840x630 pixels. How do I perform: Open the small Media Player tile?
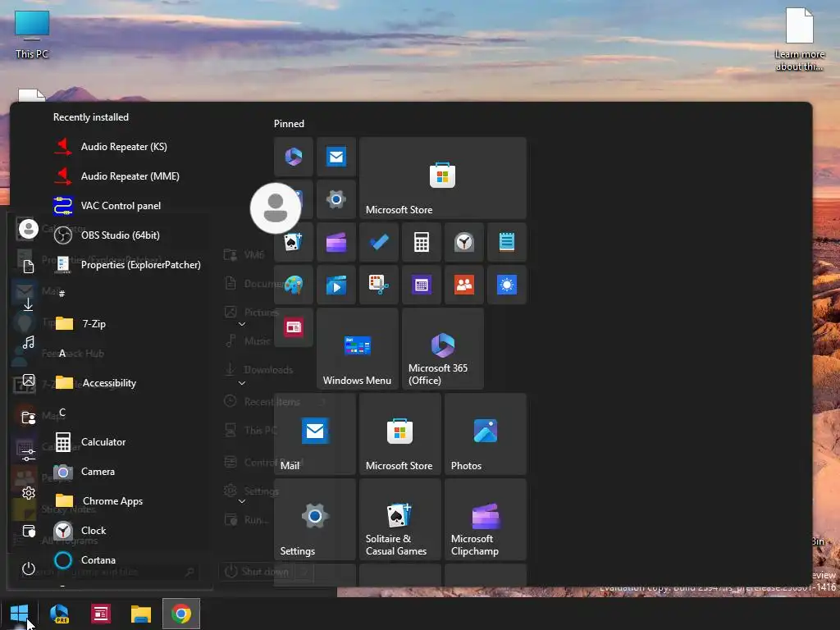pos(336,285)
